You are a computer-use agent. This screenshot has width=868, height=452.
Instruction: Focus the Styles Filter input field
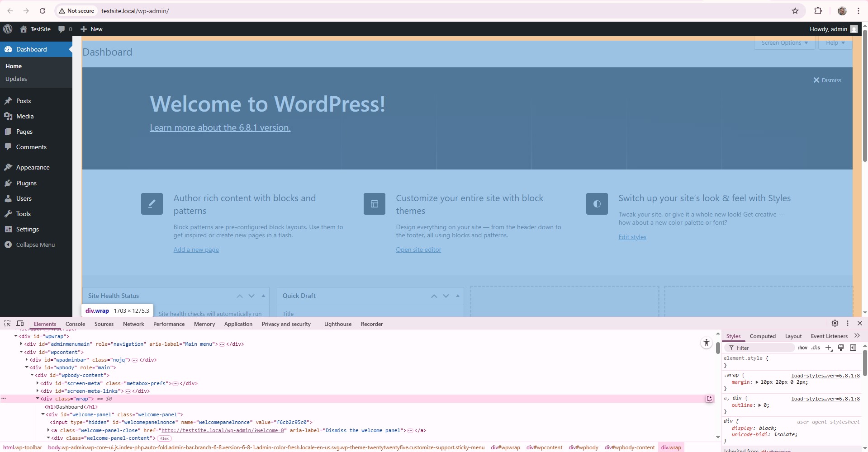[x=760, y=348]
